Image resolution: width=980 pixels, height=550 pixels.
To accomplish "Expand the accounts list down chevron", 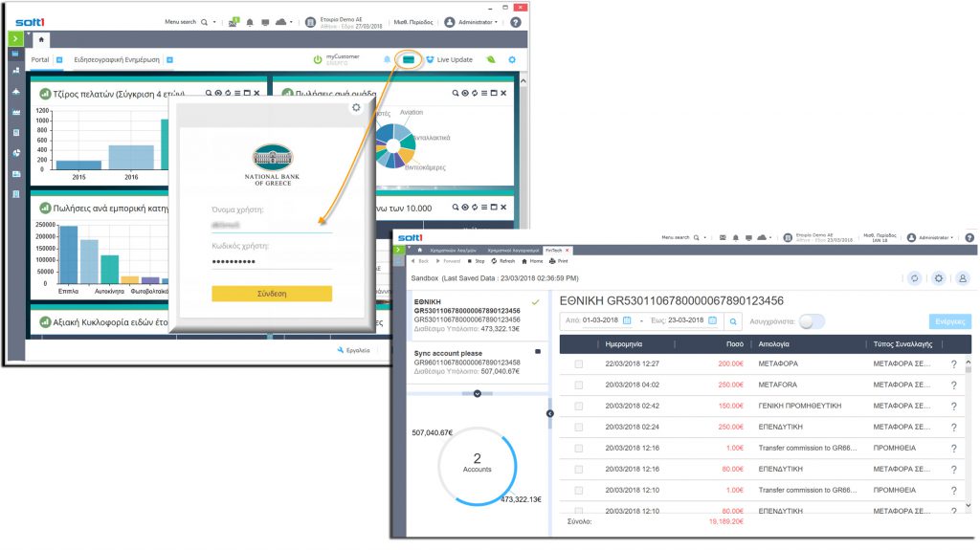I will tap(478, 393).
